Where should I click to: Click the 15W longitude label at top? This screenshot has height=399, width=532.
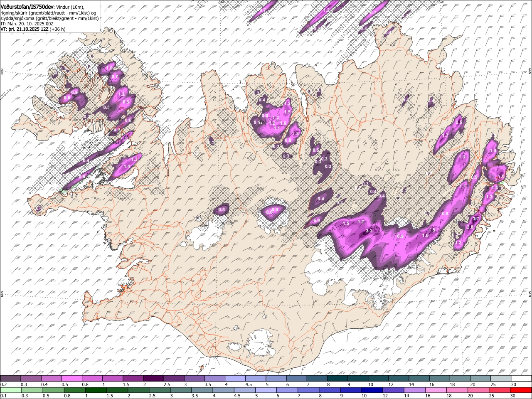441,2
